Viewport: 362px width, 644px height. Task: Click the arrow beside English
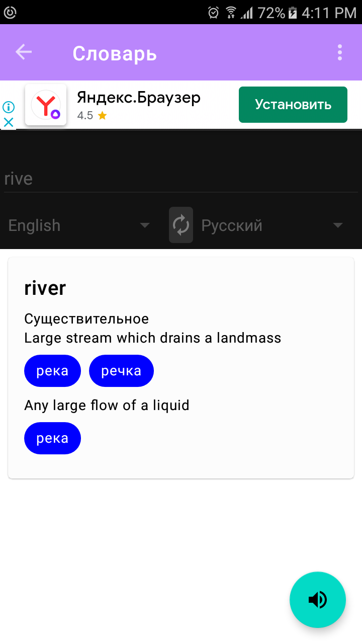pos(145,225)
